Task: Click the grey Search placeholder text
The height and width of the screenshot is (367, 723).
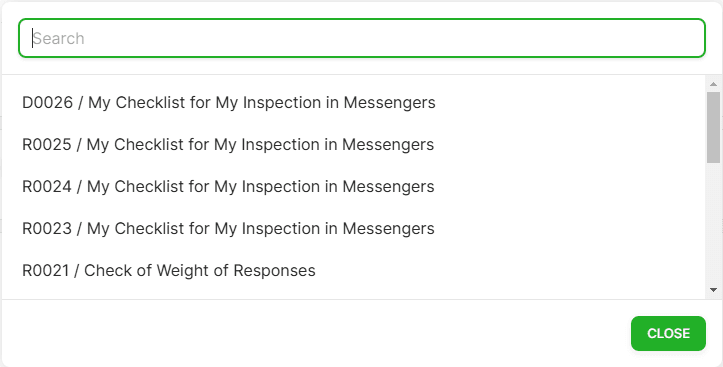Action: [x=59, y=38]
